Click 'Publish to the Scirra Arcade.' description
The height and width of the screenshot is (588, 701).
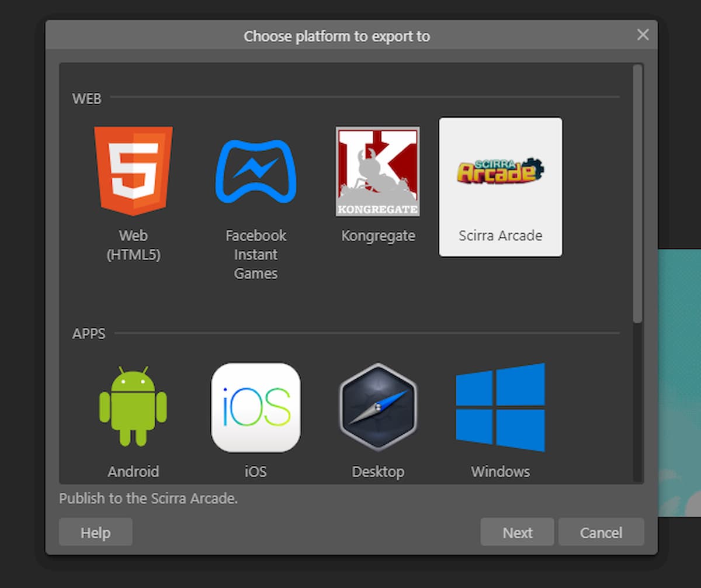click(148, 499)
